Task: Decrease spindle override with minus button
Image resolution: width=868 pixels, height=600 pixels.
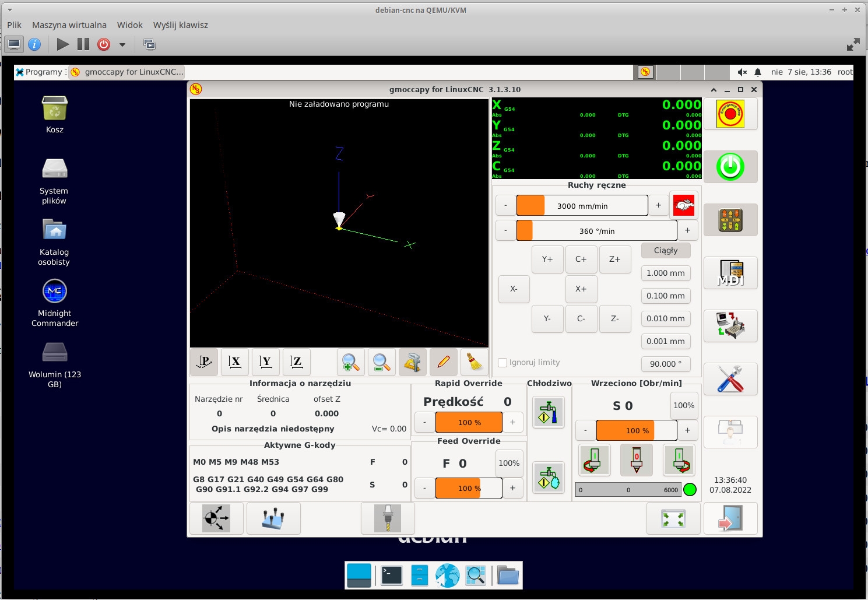Action: [586, 430]
